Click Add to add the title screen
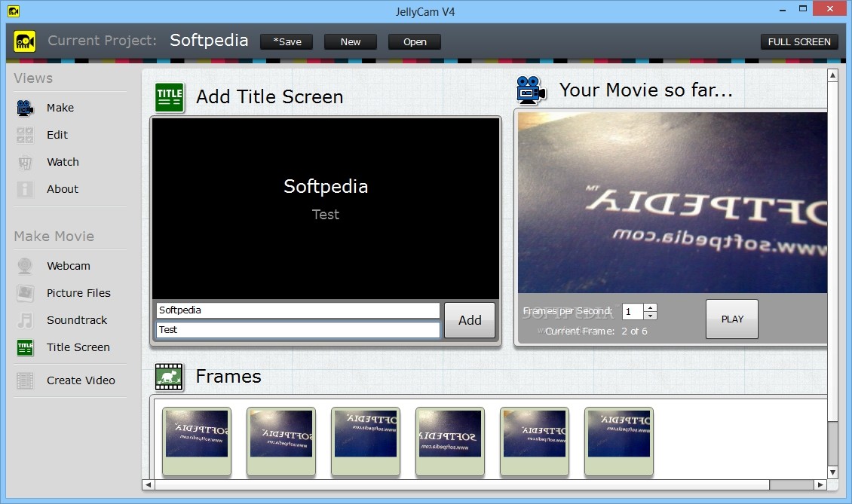 tap(470, 320)
